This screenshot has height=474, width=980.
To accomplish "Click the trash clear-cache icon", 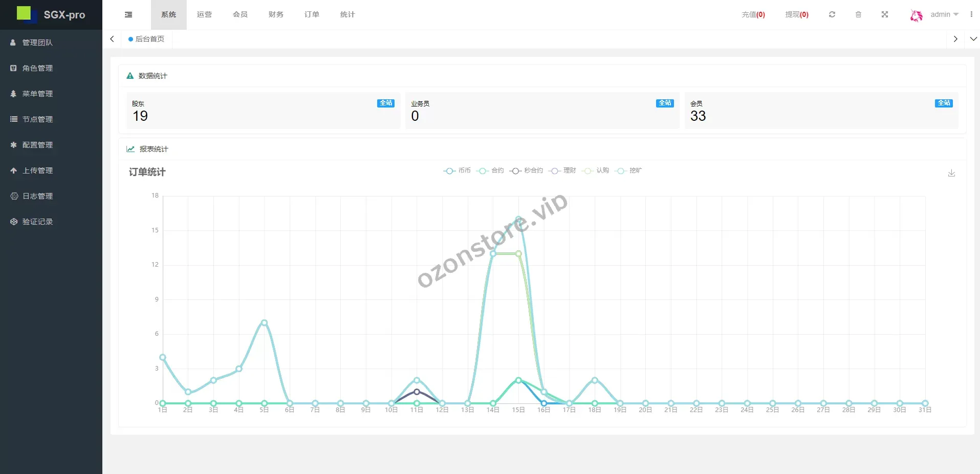I will 858,15.
